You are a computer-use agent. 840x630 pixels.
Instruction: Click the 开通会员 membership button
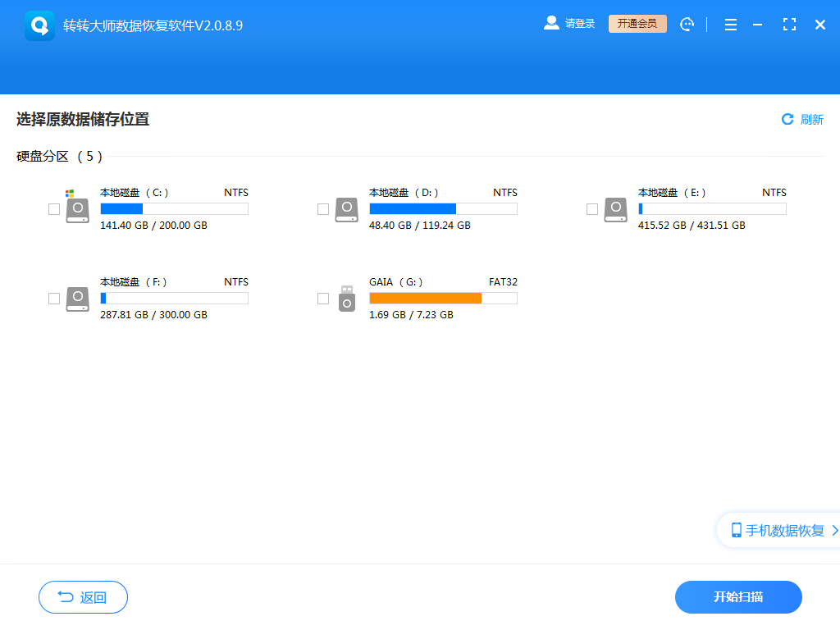click(x=637, y=23)
